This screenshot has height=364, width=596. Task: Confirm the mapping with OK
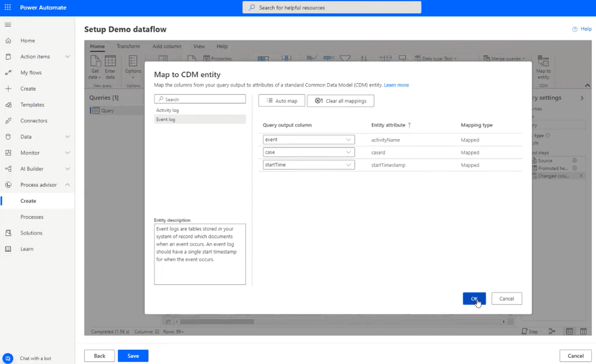point(474,298)
